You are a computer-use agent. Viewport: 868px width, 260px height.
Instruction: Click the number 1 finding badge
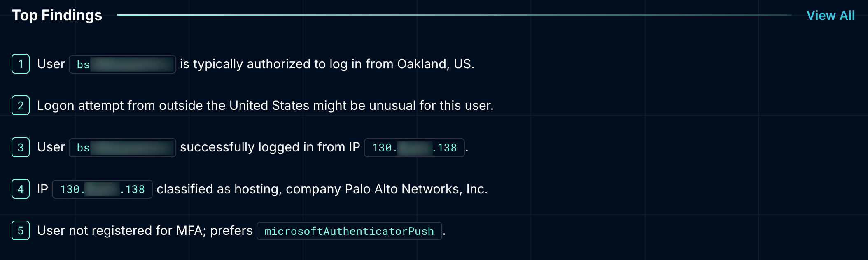[21, 64]
